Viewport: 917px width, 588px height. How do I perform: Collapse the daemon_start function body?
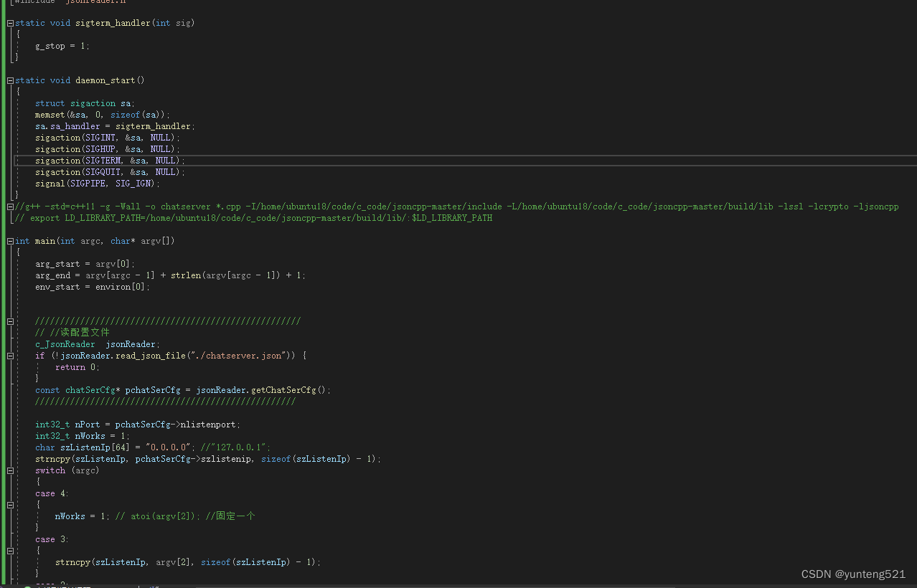[9, 80]
